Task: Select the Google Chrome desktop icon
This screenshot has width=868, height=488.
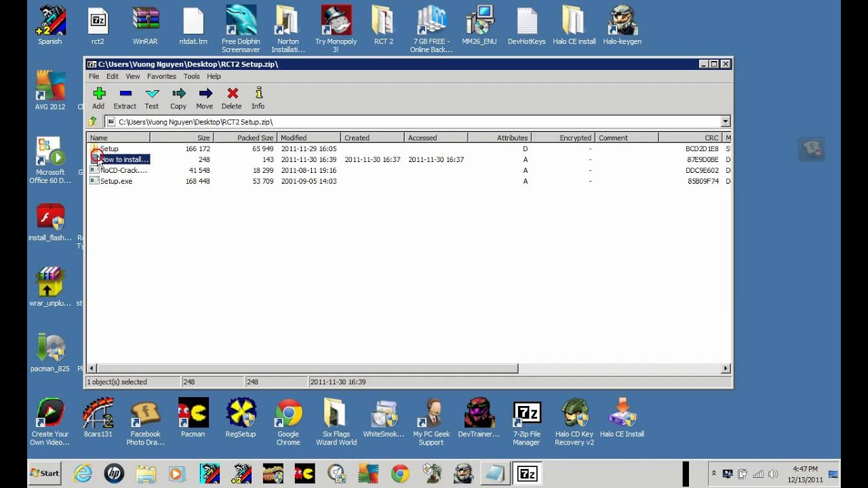Action: (x=288, y=422)
